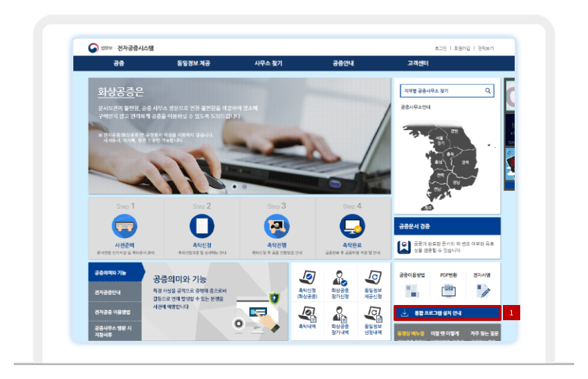Open 촉탁신청(화상공증) icon shortcut
This screenshot has width=588, height=379.
[x=307, y=278]
